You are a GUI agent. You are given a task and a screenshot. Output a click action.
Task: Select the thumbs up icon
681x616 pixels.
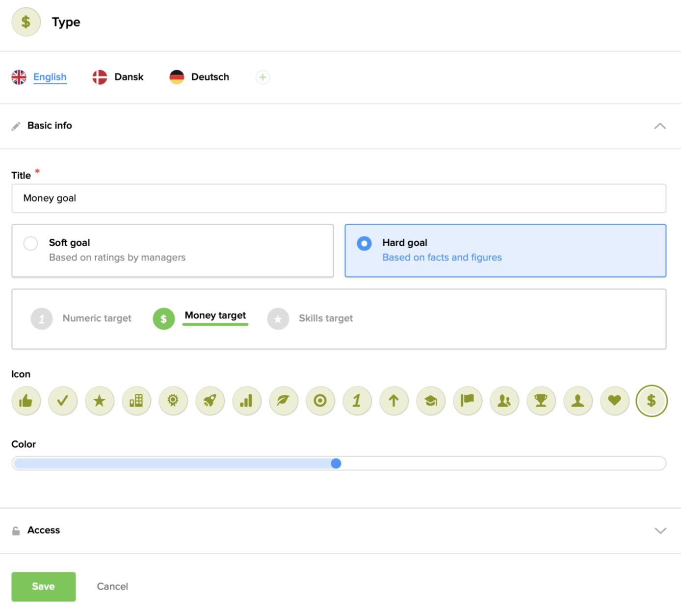click(26, 401)
